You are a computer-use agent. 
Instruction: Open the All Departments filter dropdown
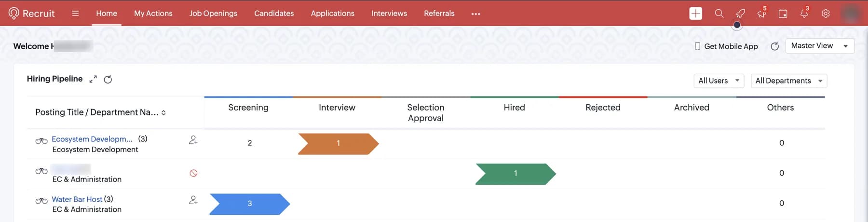[789, 81]
